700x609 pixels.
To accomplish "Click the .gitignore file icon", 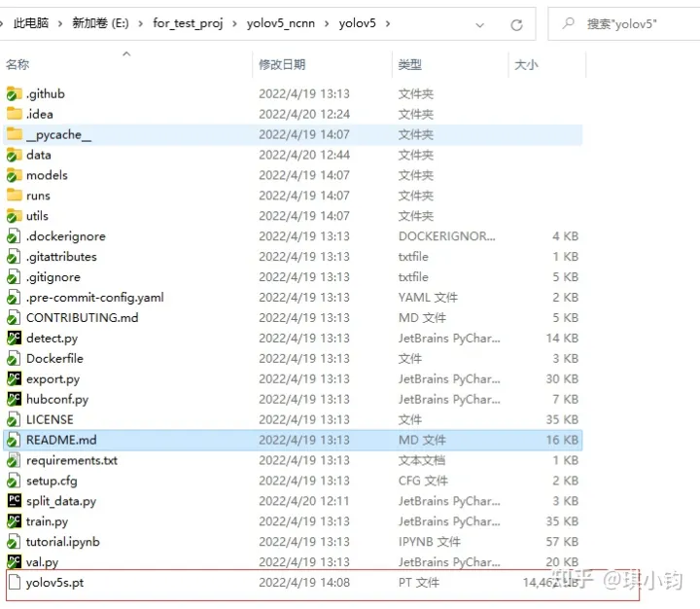I will (14, 277).
